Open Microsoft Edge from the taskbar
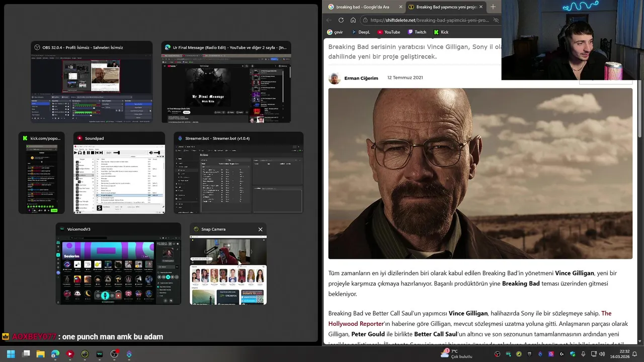 coord(55,354)
